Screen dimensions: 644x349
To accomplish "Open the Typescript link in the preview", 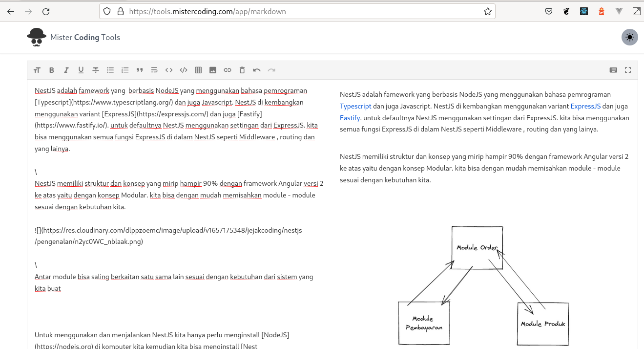I will [355, 106].
